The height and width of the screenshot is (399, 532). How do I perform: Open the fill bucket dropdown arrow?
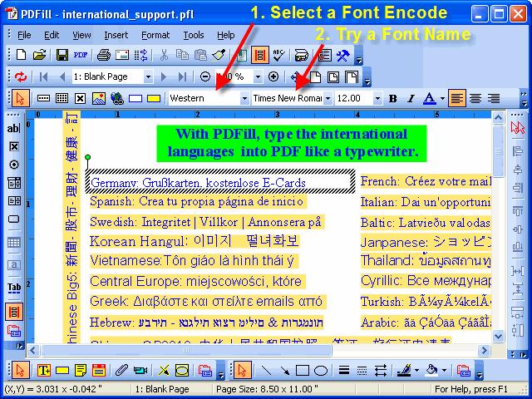(x=444, y=370)
